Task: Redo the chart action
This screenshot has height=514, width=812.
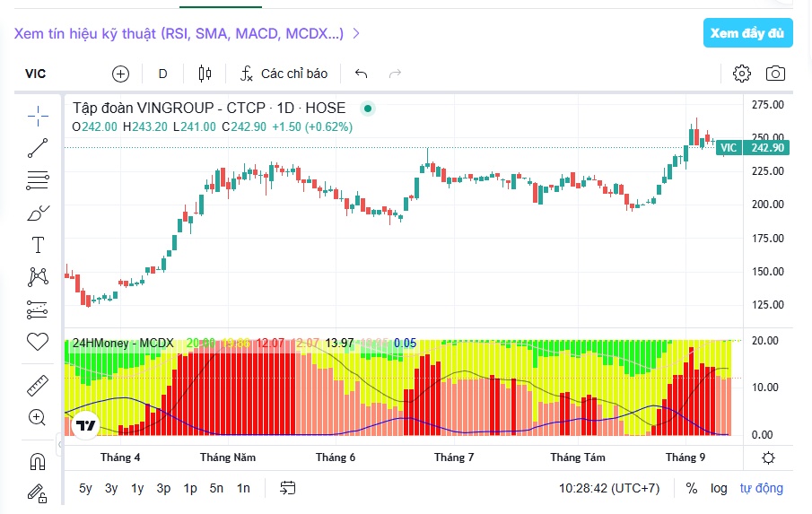Action: coord(395,74)
